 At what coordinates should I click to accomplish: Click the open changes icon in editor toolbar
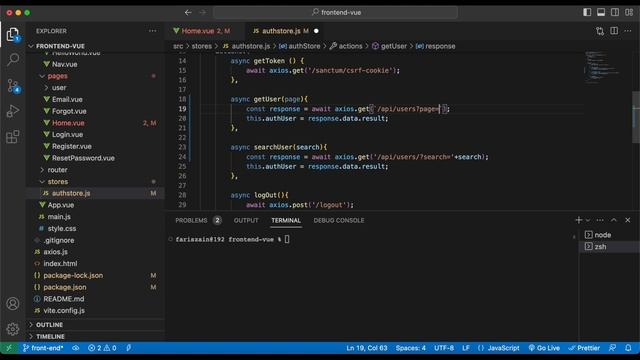[600, 31]
